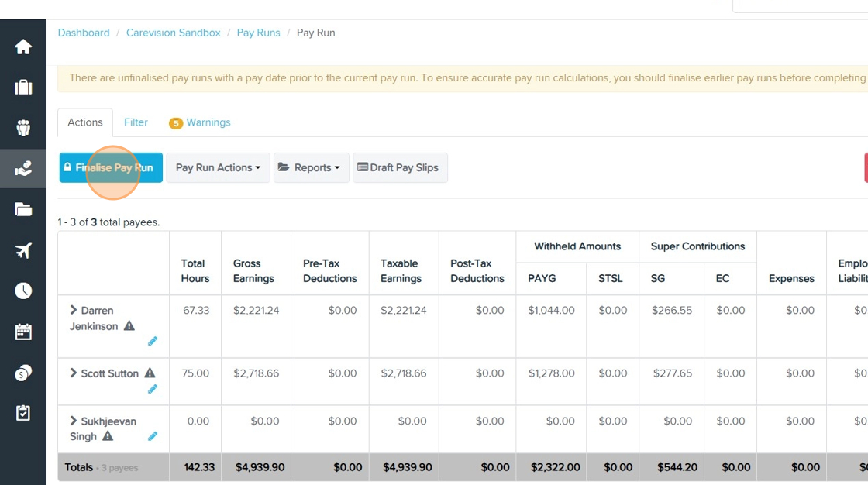
Task: Click the briefcase icon in sidebar
Action: (x=23, y=88)
